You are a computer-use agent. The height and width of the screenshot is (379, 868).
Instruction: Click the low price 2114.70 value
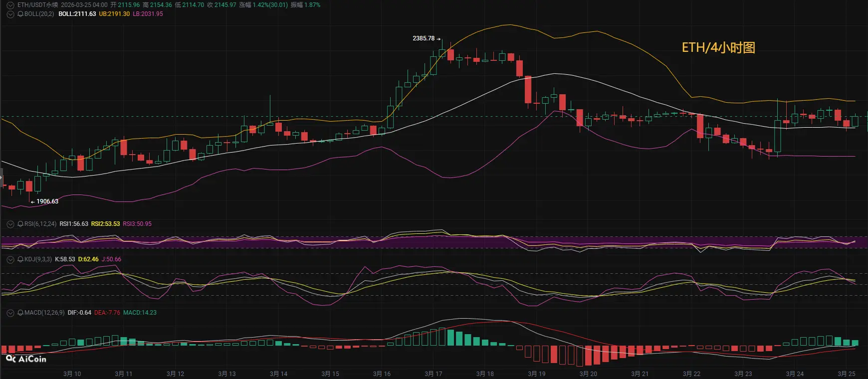click(x=193, y=5)
